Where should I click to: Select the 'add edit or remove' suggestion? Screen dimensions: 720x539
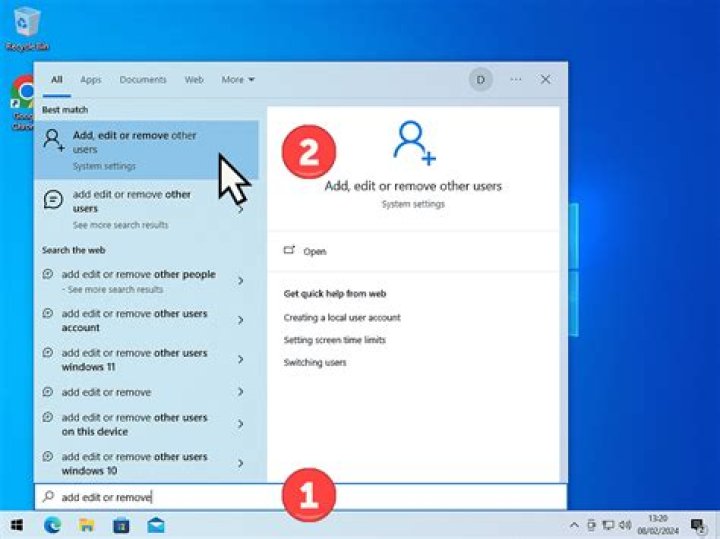107,393
